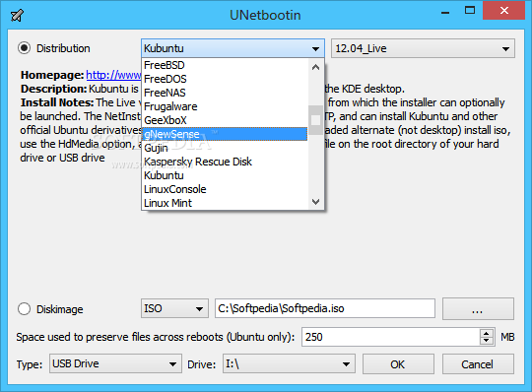
Task: Click the disk image path input field
Action: (325, 308)
